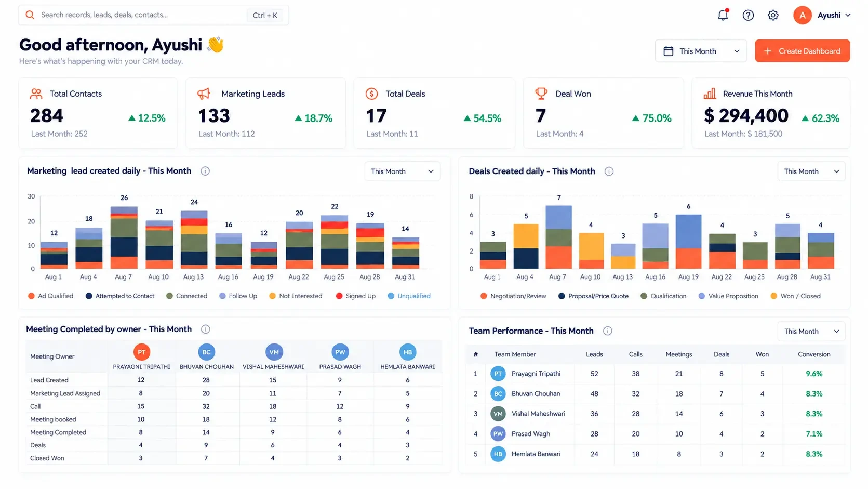Image resolution: width=868 pixels, height=489 pixels.
Task: Click the search records input field
Action: (153, 15)
